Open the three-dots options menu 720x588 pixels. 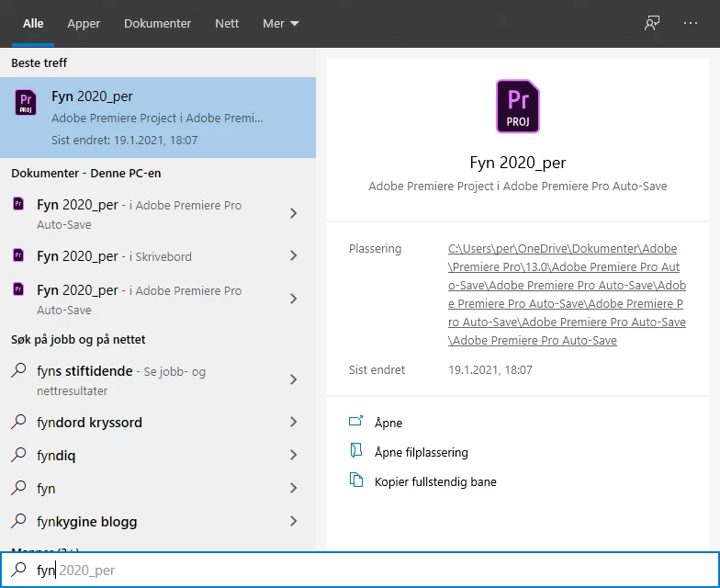click(x=691, y=23)
